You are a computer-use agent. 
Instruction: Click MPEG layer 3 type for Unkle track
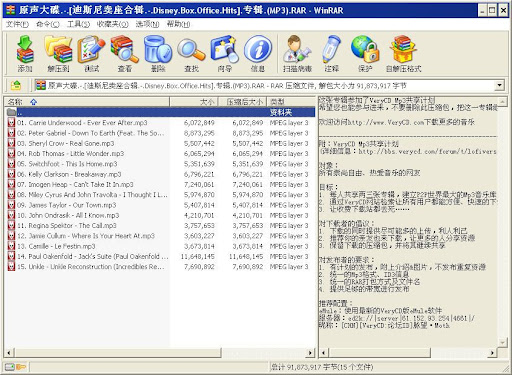(x=289, y=267)
